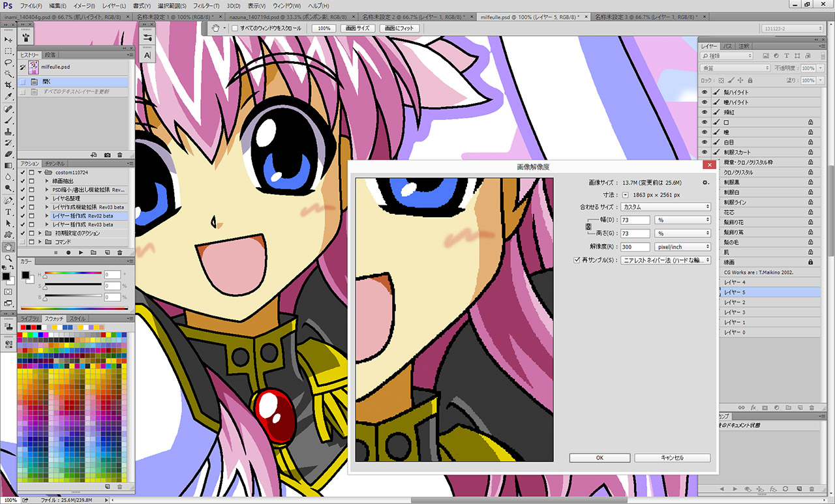
Task: Uncheck the 再サンプル(S) checkbox
Action: [576, 260]
